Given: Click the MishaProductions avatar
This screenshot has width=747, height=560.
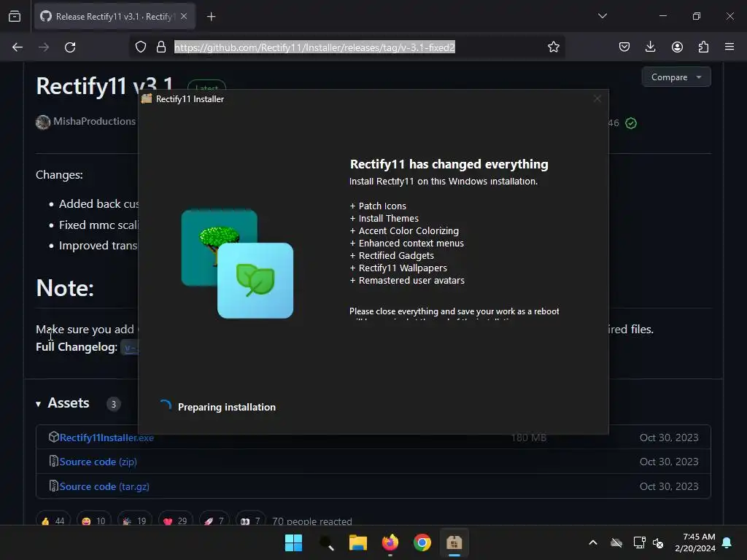Looking at the screenshot, I should [x=43, y=122].
